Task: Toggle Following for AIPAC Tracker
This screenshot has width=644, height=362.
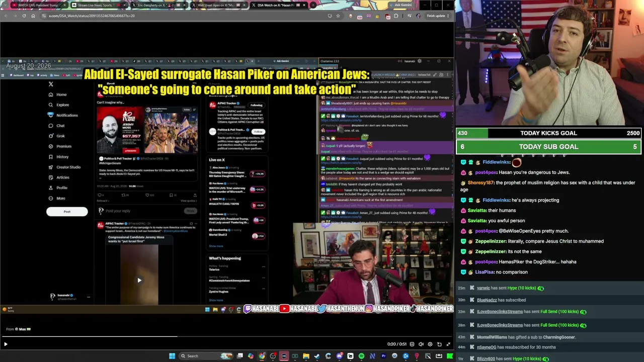Action: pos(257,105)
